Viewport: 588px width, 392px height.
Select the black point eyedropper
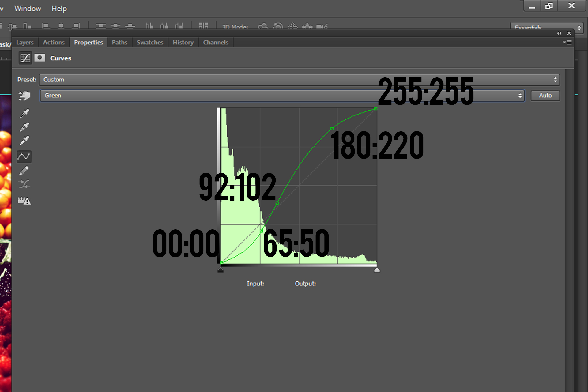24,113
